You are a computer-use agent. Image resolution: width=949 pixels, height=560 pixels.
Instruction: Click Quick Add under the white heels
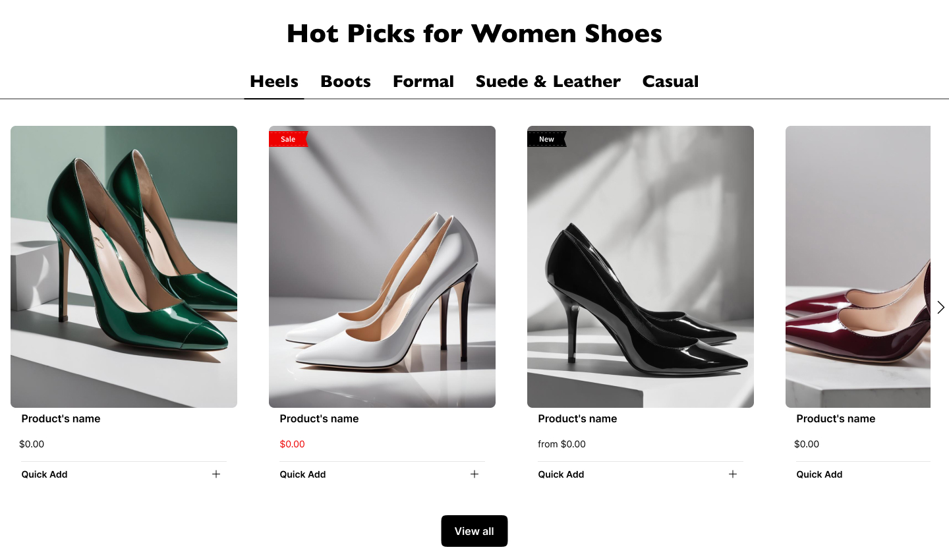pos(303,474)
